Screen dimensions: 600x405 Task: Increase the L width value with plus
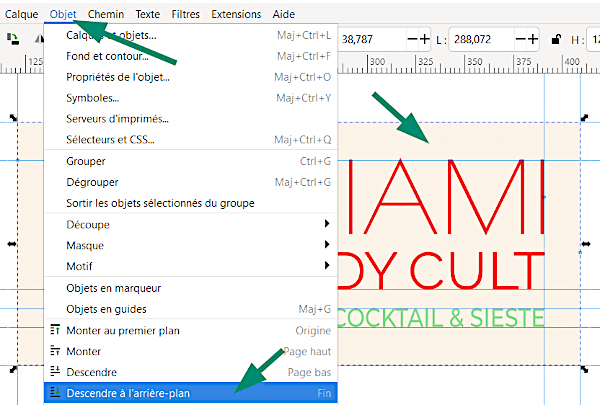click(x=533, y=39)
